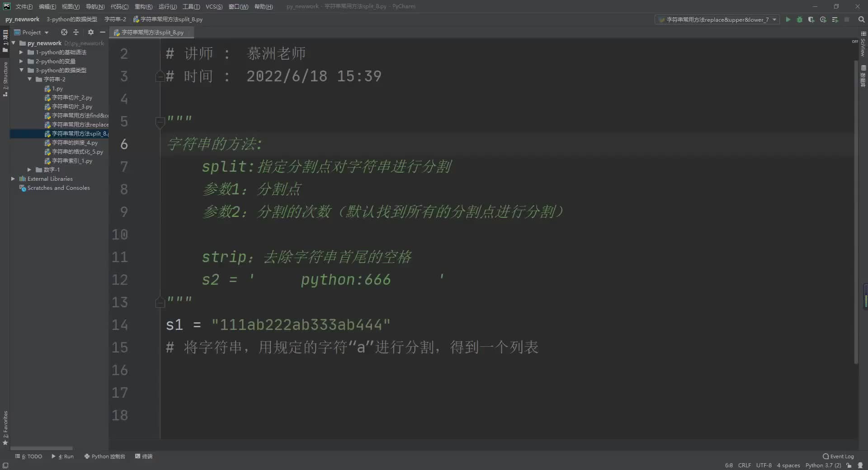The height and width of the screenshot is (470, 868).
Task: Open the TODO tool window
Action: (x=28, y=456)
